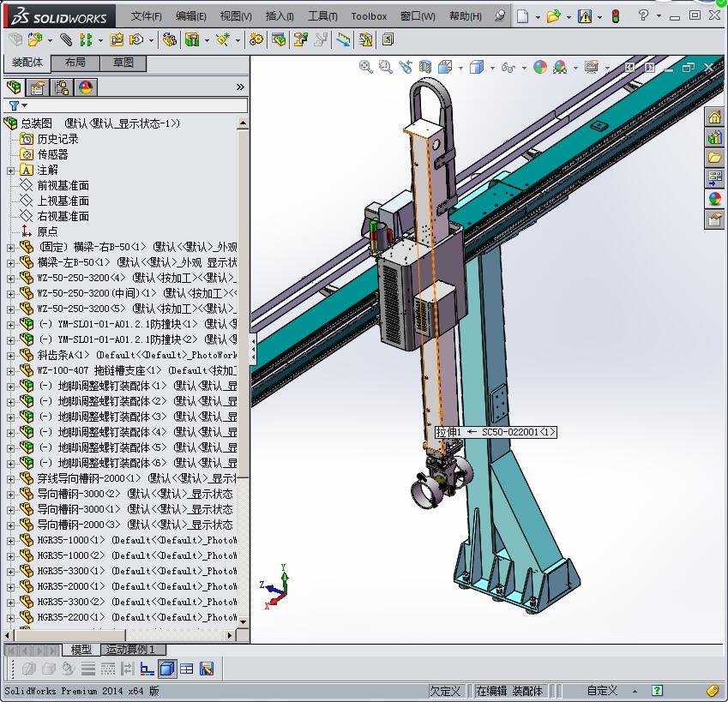The image size is (728, 702).
Task: Switch to 布局 tab
Action: (75, 63)
